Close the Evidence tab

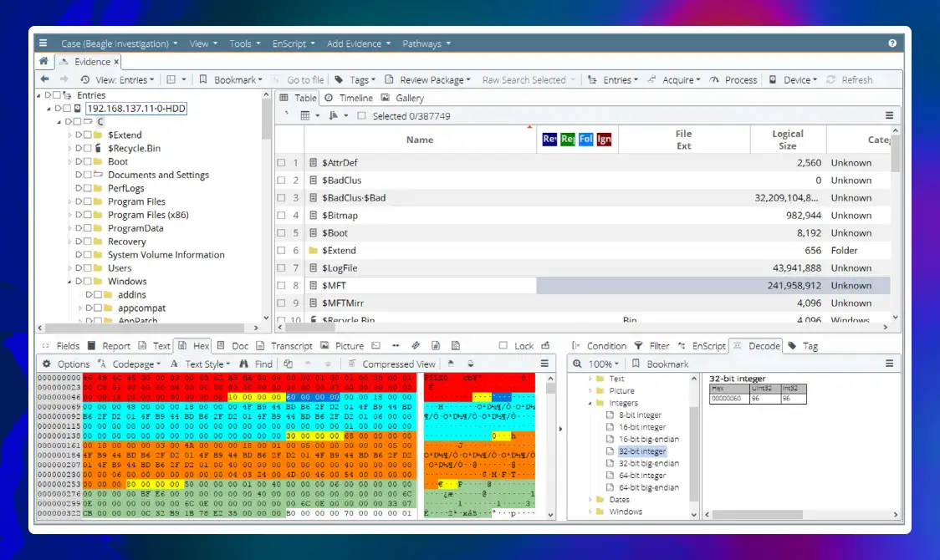[x=116, y=62]
